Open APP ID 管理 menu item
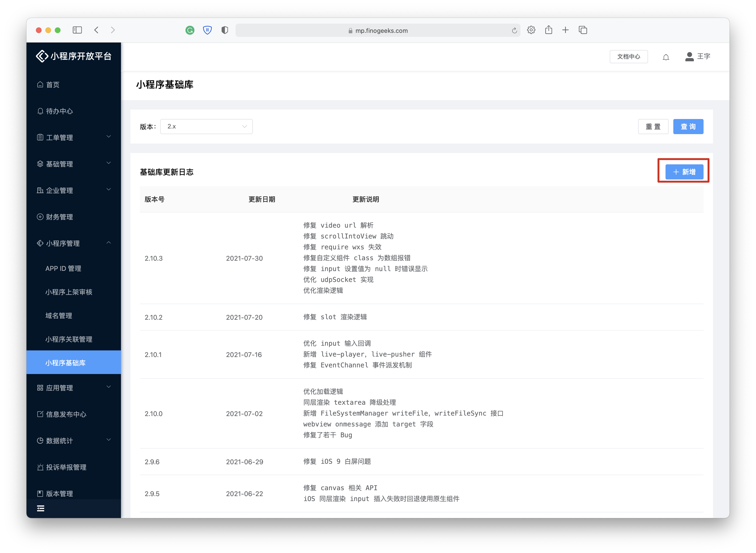756x553 pixels. (x=63, y=268)
